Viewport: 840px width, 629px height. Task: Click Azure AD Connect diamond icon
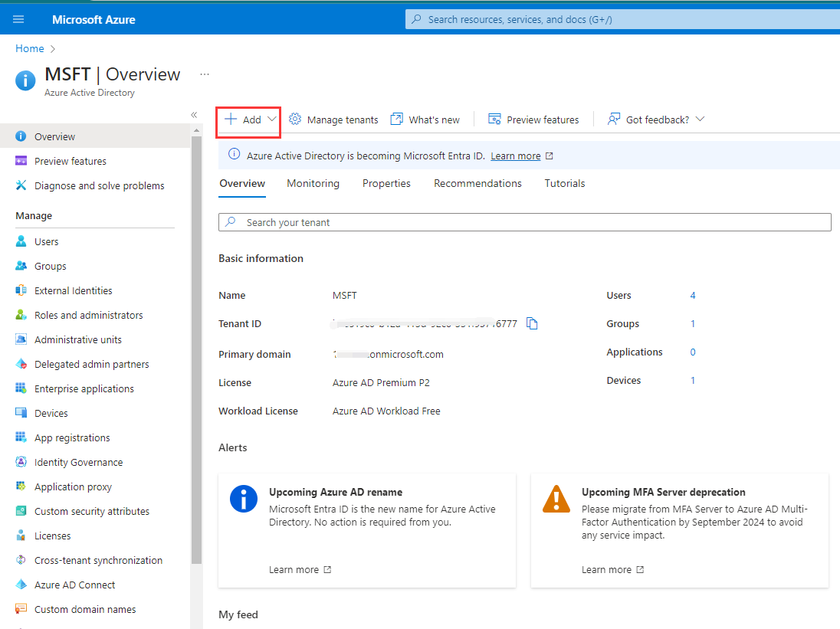[21, 585]
